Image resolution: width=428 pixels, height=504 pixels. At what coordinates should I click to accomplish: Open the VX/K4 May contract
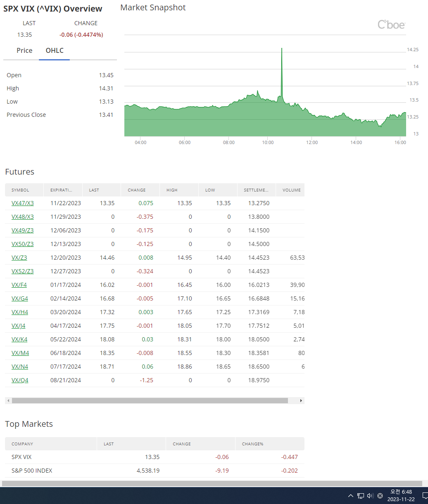point(19,339)
